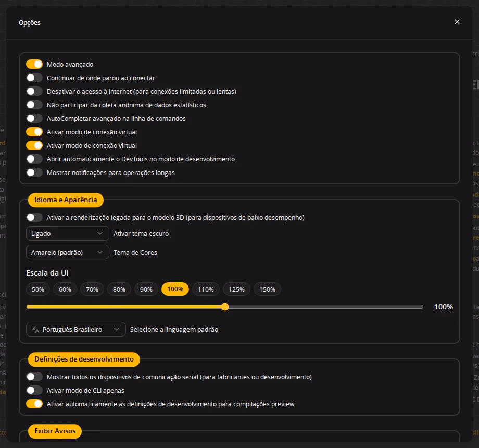Click the translate icon in language selector
479x448 pixels.
coord(35,329)
